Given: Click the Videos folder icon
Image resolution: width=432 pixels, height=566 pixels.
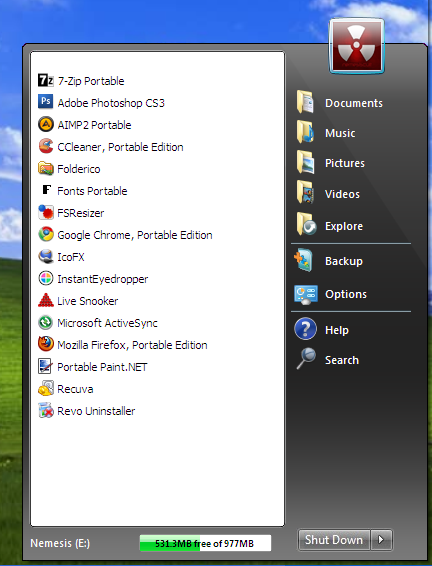Looking at the screenshot, I should [x=306, y=193].
